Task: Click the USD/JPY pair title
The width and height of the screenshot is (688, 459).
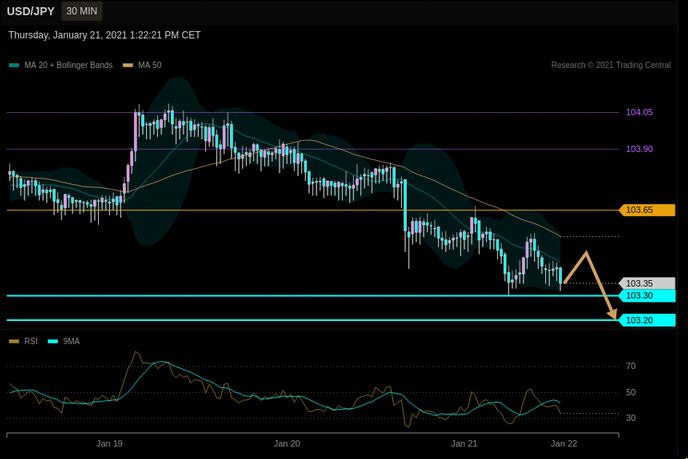Action: click(30, 11)
